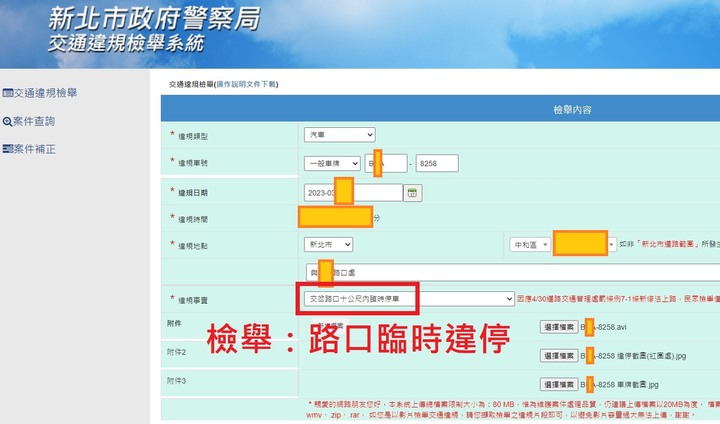This screenshot has height=424, width=720.
Task: Click the 交通違規檢舉系統 subtitle in the banner
Action: 126,44
